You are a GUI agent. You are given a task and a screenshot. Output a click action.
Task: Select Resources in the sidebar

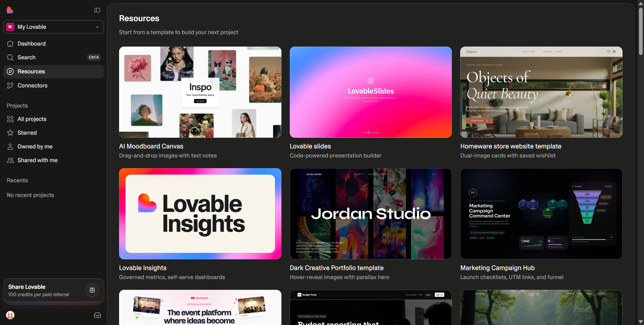[54, 72]
